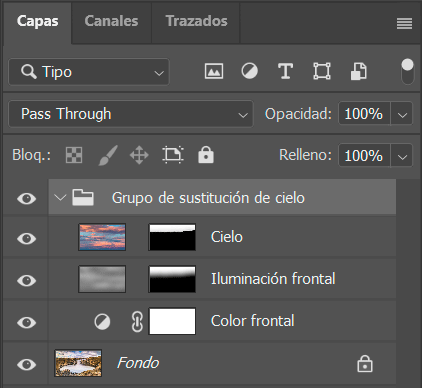The width and height of the screenshot is (422, 388).
Task: Filter layers by type text icon
Action: tap(285, 71)
